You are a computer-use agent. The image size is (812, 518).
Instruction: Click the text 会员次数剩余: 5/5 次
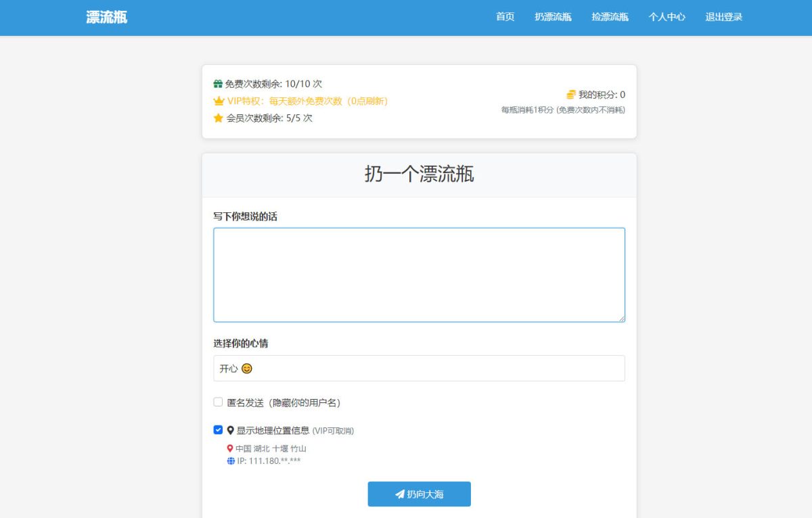point(269,118)
